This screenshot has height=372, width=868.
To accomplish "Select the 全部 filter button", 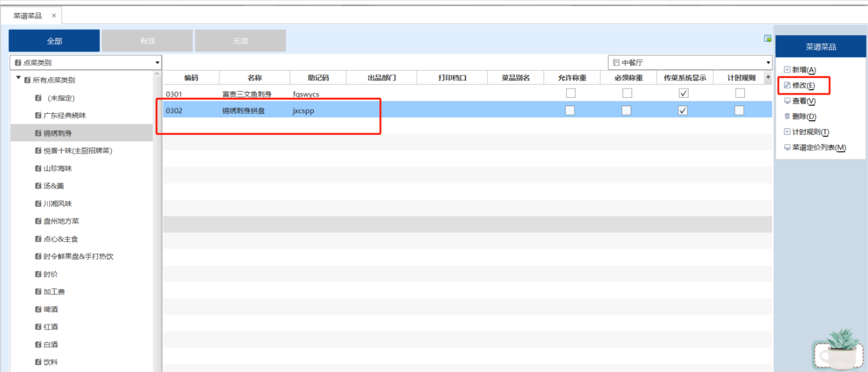I will coord(54,41).
